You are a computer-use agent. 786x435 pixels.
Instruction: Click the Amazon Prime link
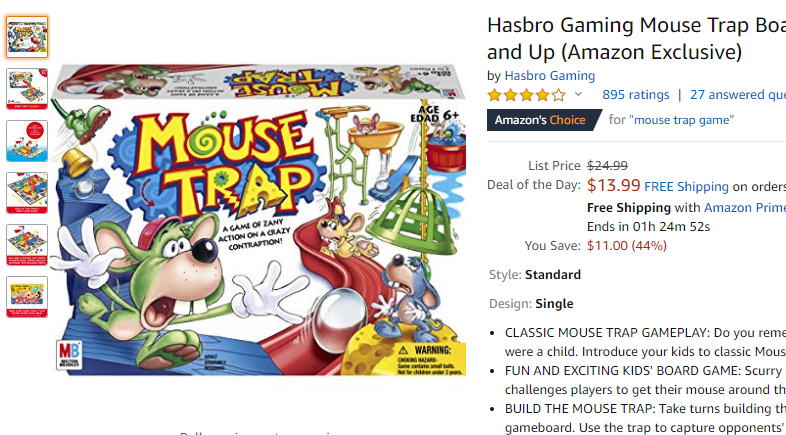click(x=745, y=207)
